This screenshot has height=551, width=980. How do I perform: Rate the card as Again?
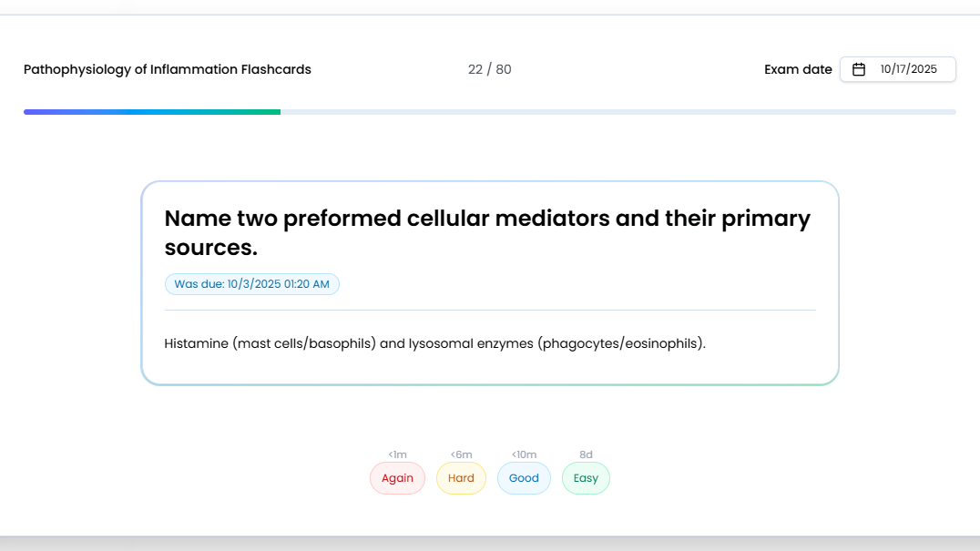point(397,478)
